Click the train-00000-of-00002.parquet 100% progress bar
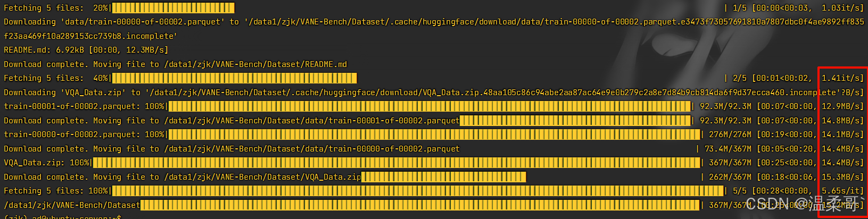Screen dimensions: 868x219 (434, 134)
